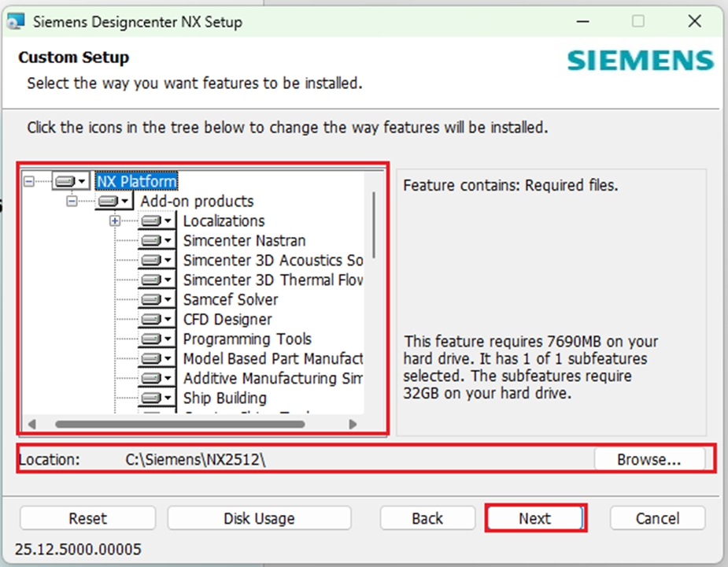
Task: Click the horizontal scrollbar right arrow
Action: pos(353,424)
